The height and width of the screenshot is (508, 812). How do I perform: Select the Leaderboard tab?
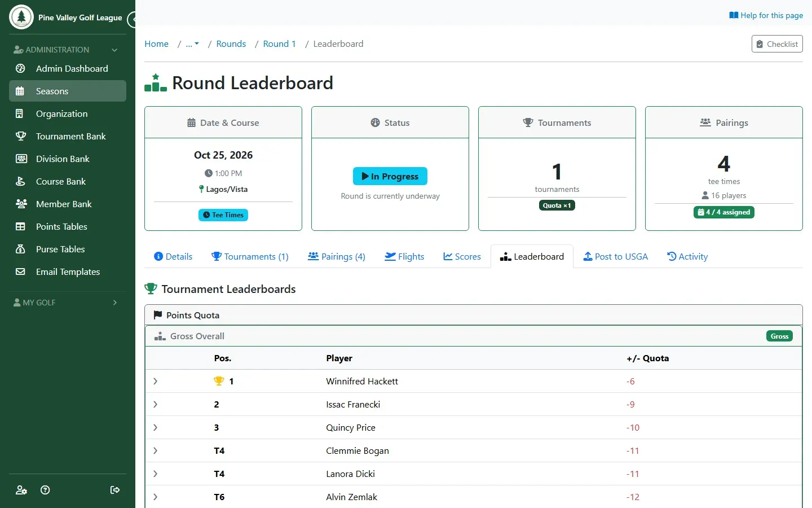[532, 256]
